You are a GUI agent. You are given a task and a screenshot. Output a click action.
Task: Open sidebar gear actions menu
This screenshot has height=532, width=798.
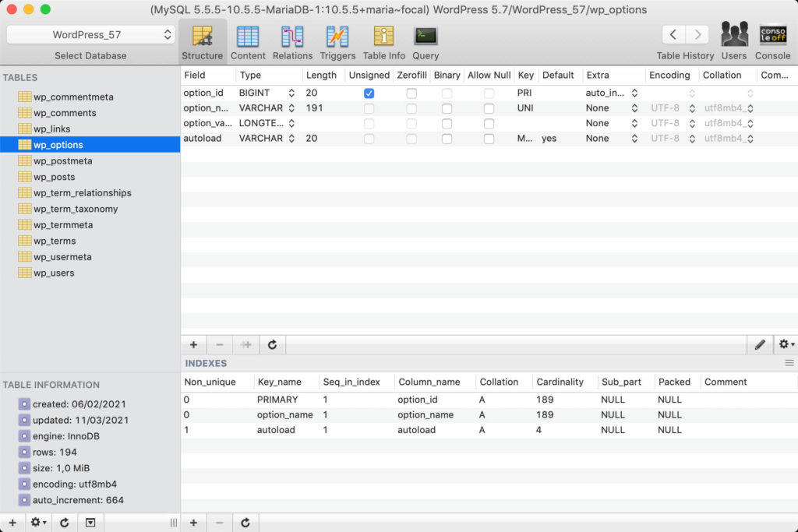point(38,523)
